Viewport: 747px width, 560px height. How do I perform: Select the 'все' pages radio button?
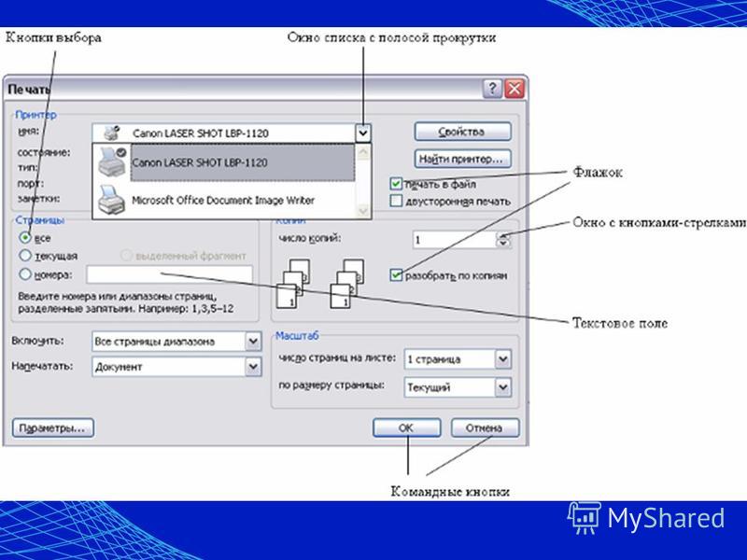pyautogui.click(x=25, y=237)
